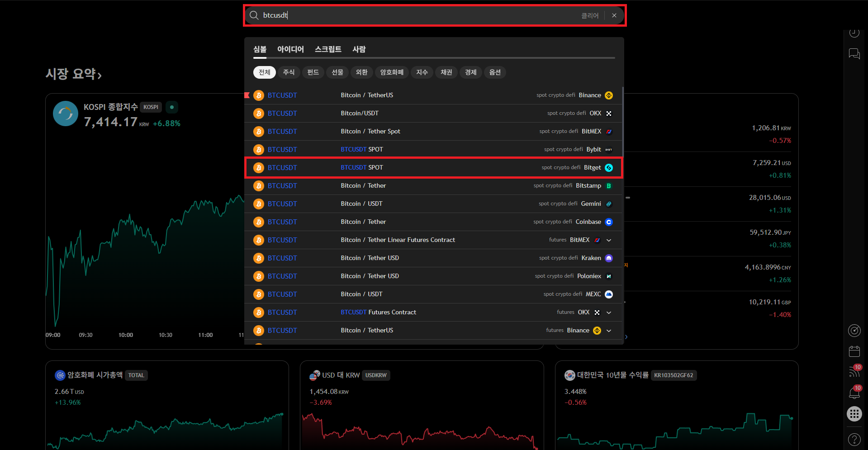Open 대한민국 10년물 수익률 card title
The image size is (868, 450).
(612, 375)
